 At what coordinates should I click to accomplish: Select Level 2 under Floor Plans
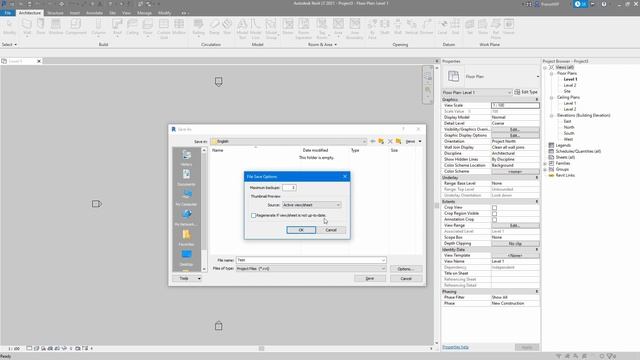pos(570,85)
